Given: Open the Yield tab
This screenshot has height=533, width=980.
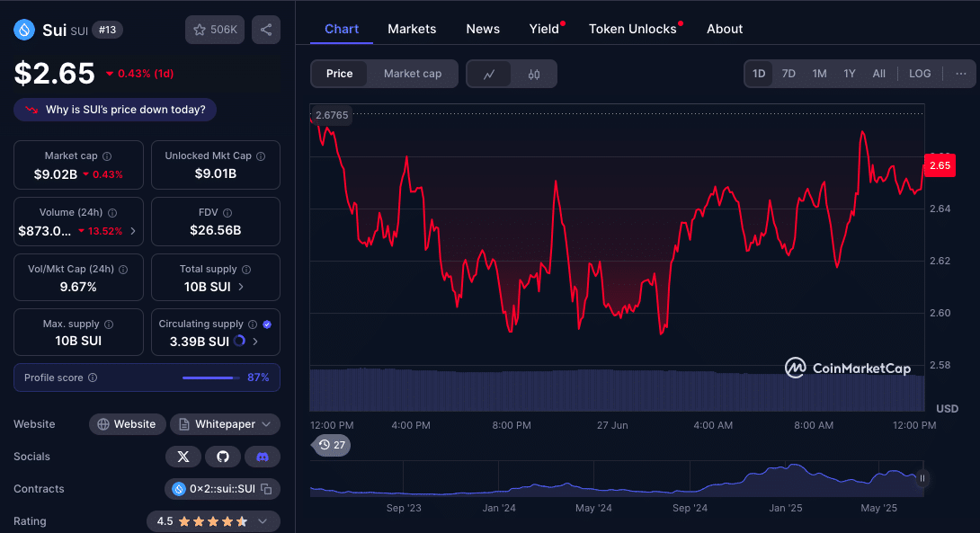Looking at the screenshot, I should tap(544, 29).
